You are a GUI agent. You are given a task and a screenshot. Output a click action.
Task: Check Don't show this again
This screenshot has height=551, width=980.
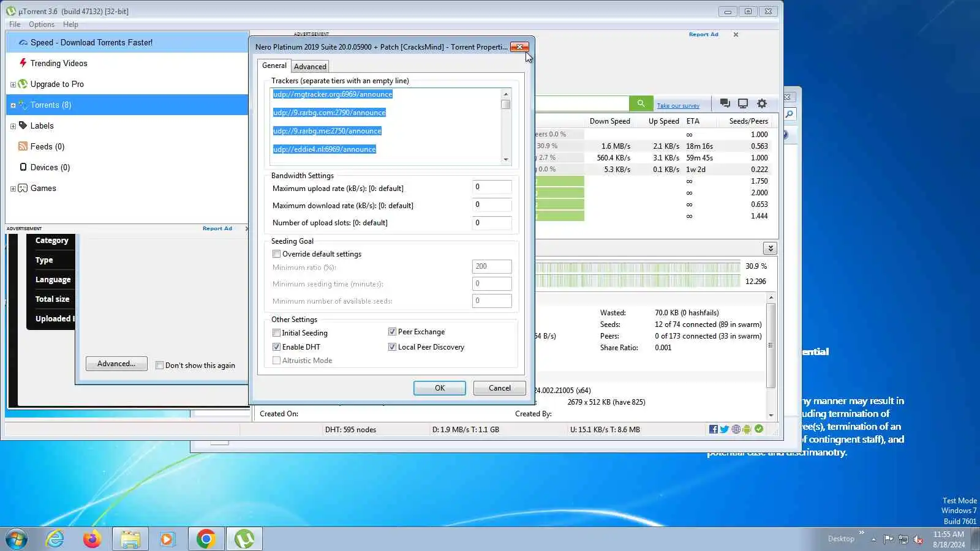pos(159,365)
